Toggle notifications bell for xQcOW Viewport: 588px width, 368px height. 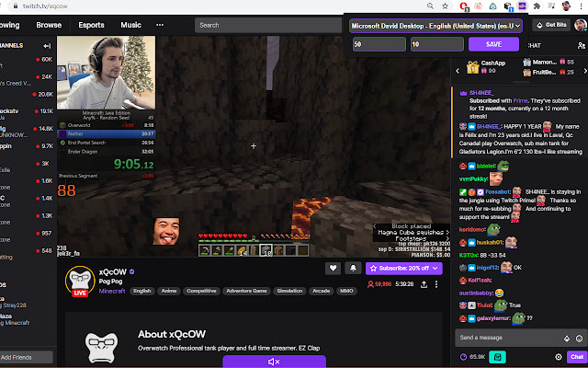pos(353,268)
